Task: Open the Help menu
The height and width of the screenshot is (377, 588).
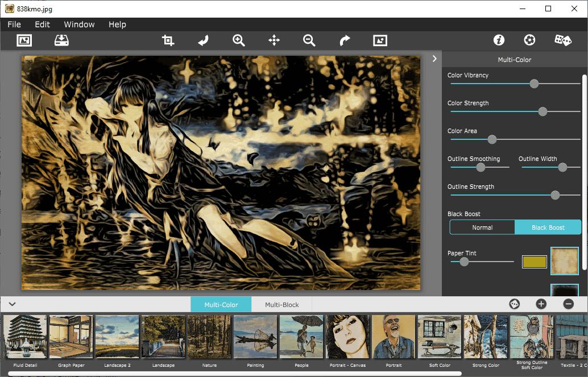Action: tap(117, 24)
